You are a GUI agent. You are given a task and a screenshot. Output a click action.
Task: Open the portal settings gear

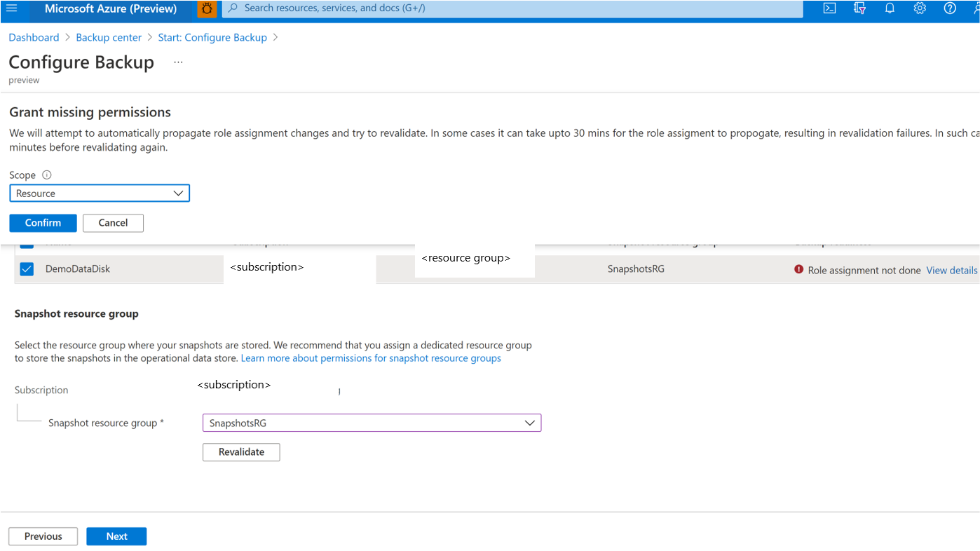[920, 8]
